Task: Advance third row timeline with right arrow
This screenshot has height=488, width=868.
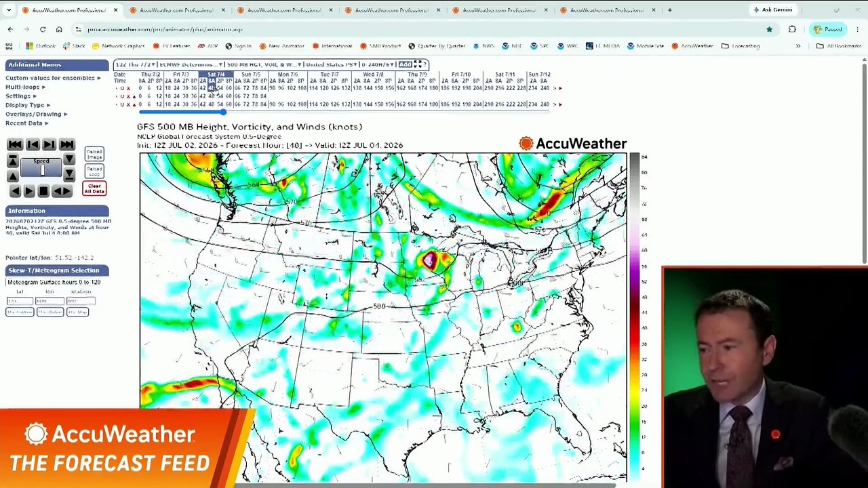Action: 560,104
